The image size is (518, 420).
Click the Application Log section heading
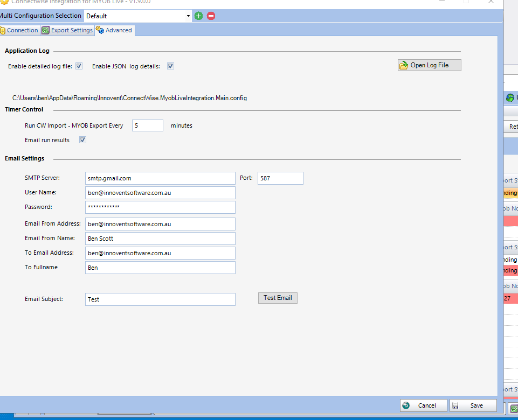click(x=27, y=51)
